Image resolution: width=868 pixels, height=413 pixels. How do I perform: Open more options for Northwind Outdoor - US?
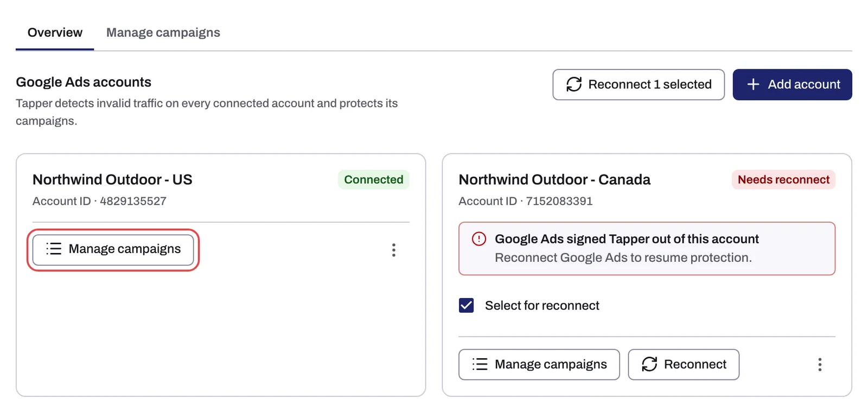point(394,250)
